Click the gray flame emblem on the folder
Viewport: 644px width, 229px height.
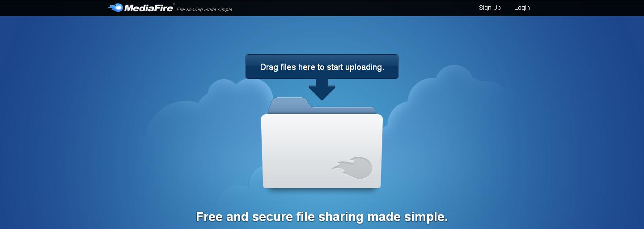(353, 169)
